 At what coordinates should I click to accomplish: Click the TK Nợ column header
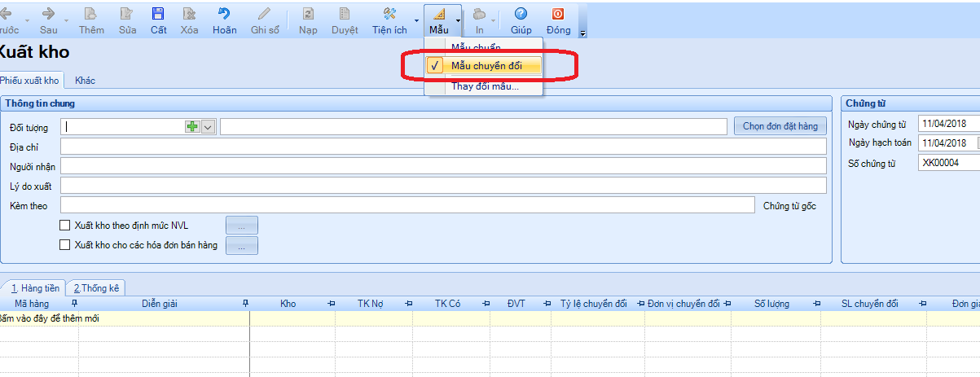(x=370, y=304)
